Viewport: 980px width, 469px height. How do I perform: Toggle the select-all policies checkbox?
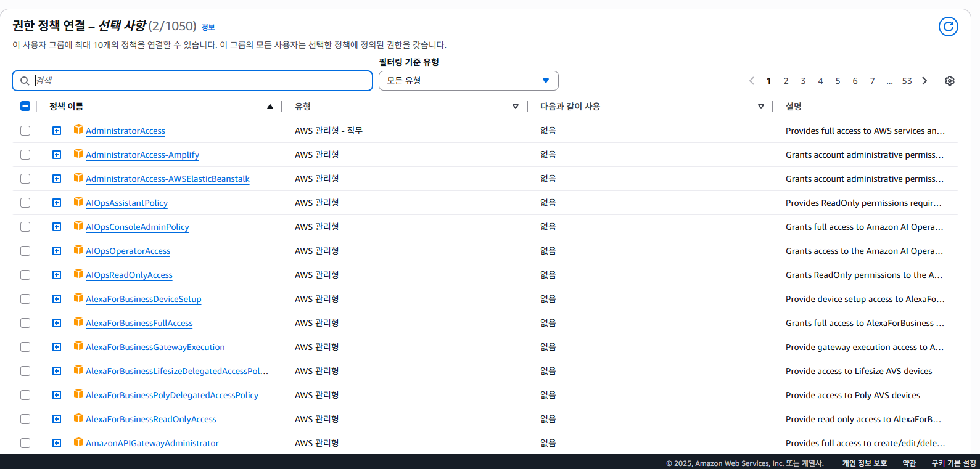[25, 106]
